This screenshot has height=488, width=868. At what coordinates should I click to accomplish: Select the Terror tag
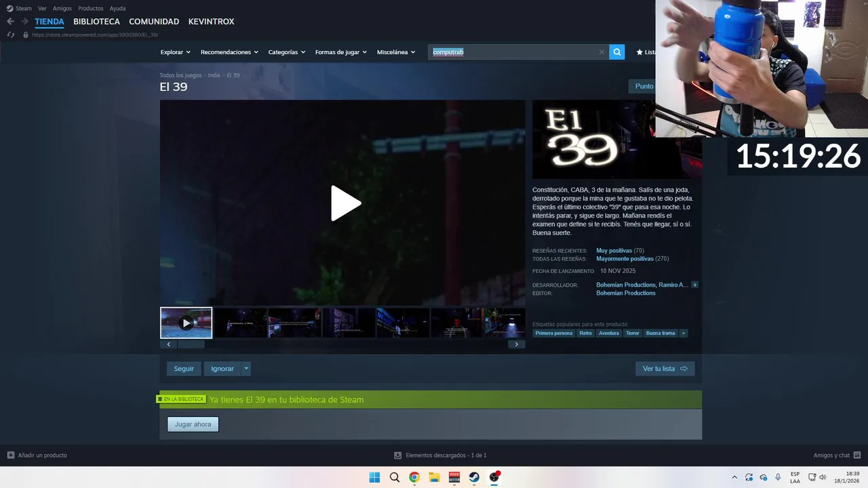633,333
